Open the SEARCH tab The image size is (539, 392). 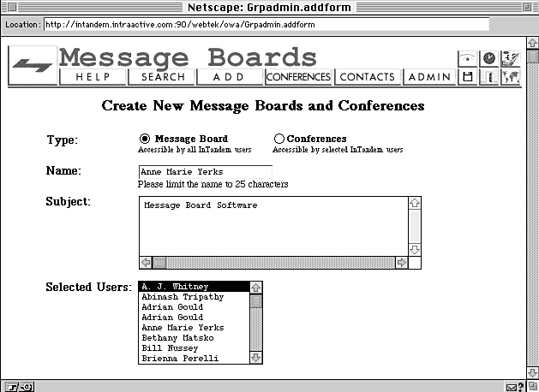[x=163, y=77]
